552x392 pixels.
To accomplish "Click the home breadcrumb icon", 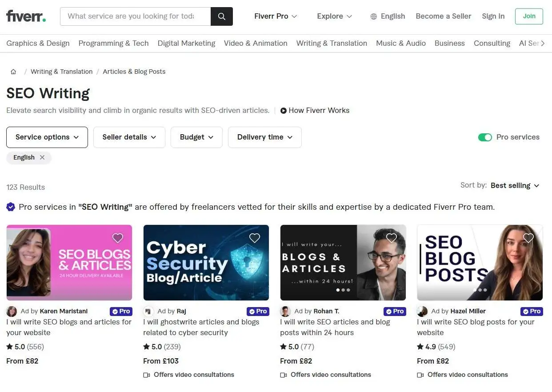I will pos(13,72).
